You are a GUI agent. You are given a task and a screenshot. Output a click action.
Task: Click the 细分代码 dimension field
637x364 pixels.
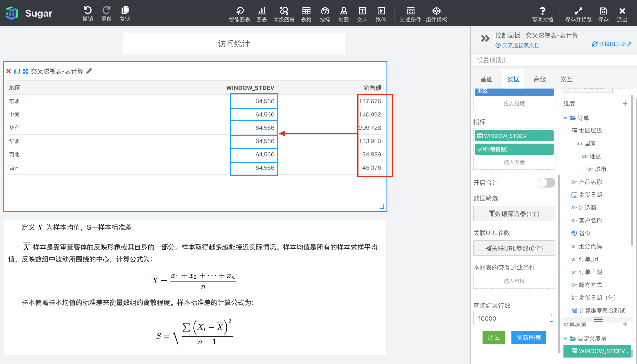586,246
